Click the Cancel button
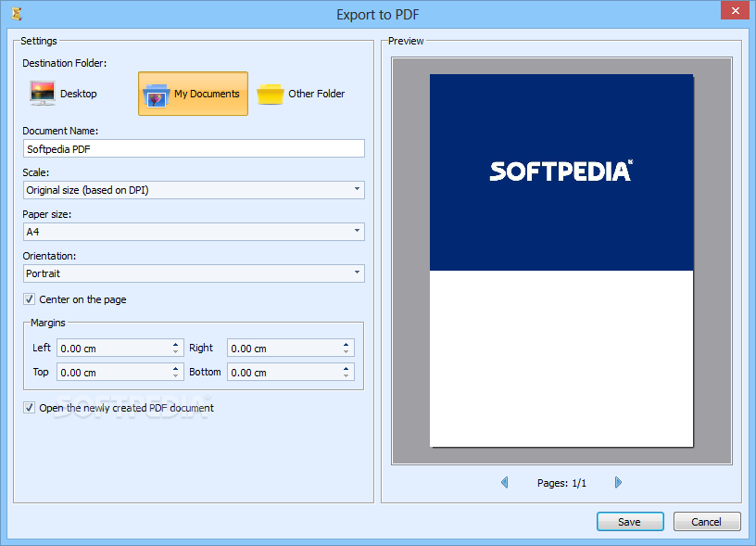The image size is (756, 546). (x=707, y=521)
